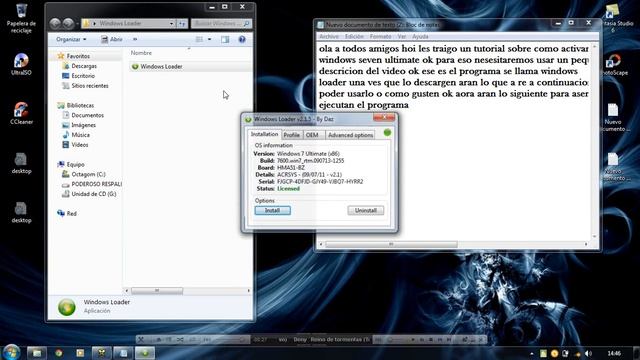
Task: Click the Install button
Action: point(273,210)
